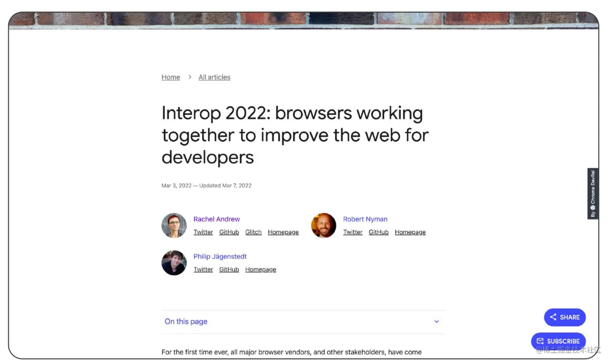Click the Chrome logo icon in side badge

point(593,208)
